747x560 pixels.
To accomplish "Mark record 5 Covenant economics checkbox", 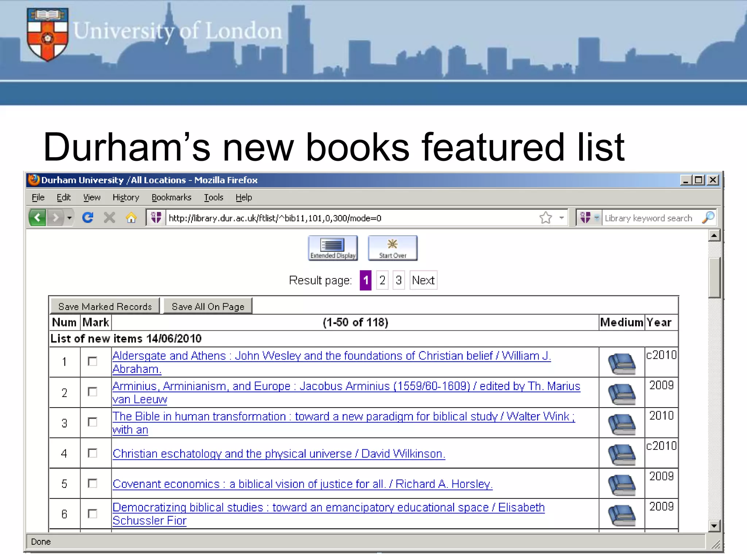I will point(93,483).
